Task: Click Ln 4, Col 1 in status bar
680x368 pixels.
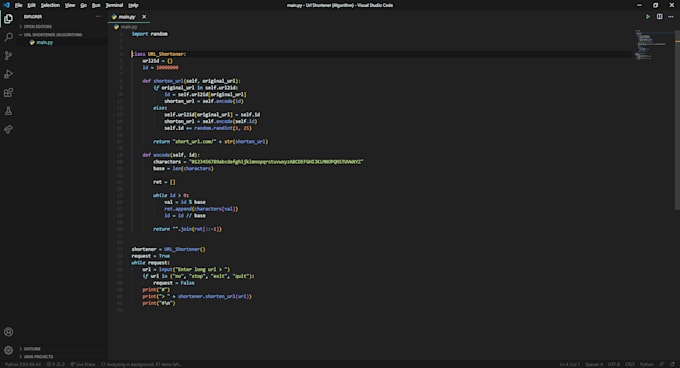Action: tap(569, 364)
